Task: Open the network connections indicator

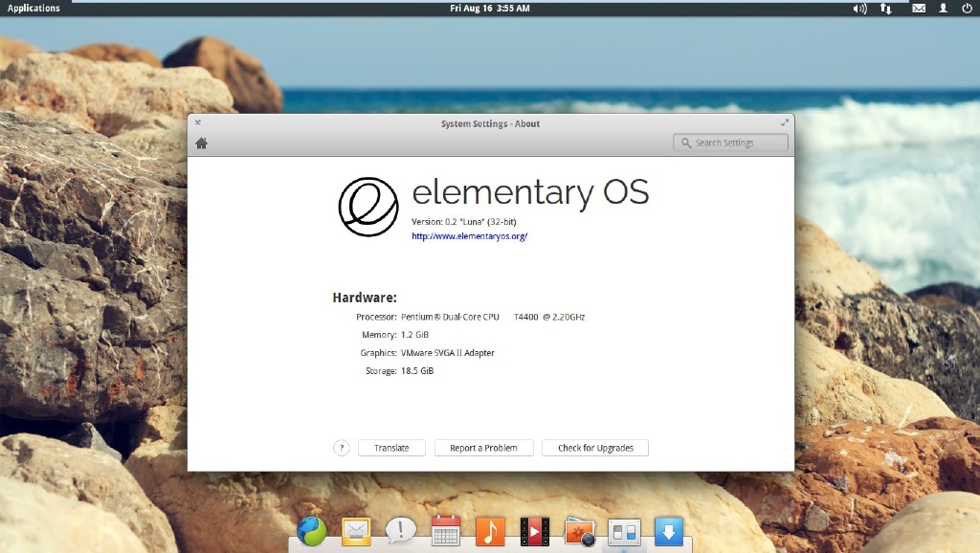Action: click(885, 8)
